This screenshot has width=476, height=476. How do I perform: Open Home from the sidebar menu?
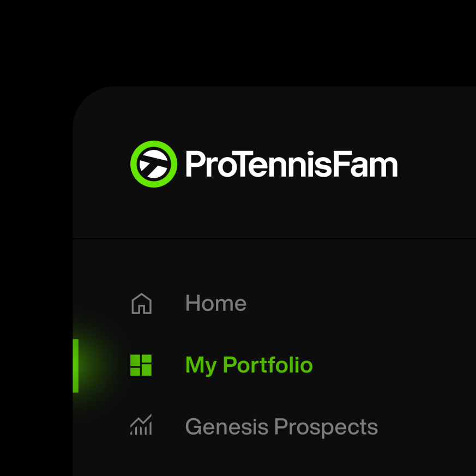tap(215, 304)
